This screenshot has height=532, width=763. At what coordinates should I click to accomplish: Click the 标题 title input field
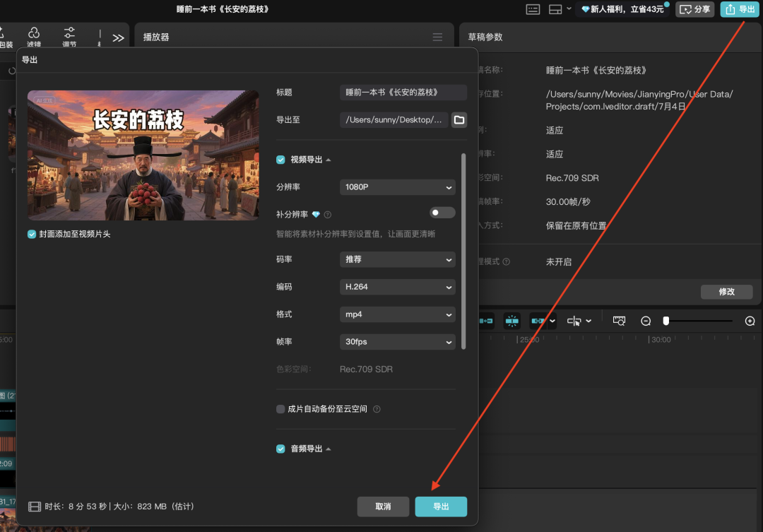pos(403,93)
